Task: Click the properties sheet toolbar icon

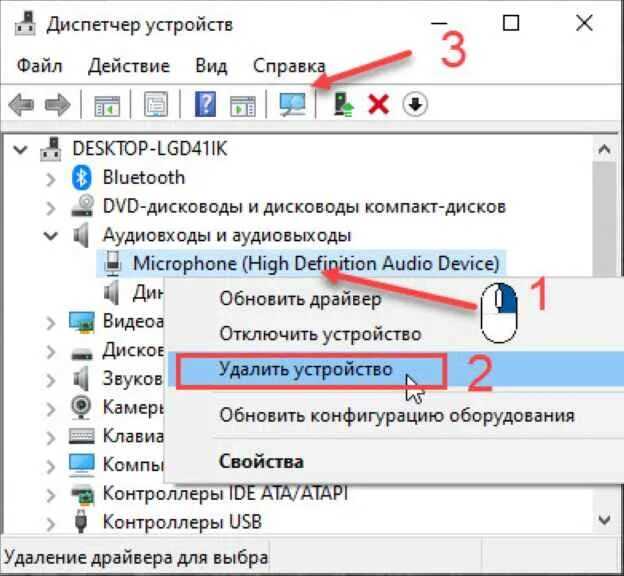Action: (156, 104)
